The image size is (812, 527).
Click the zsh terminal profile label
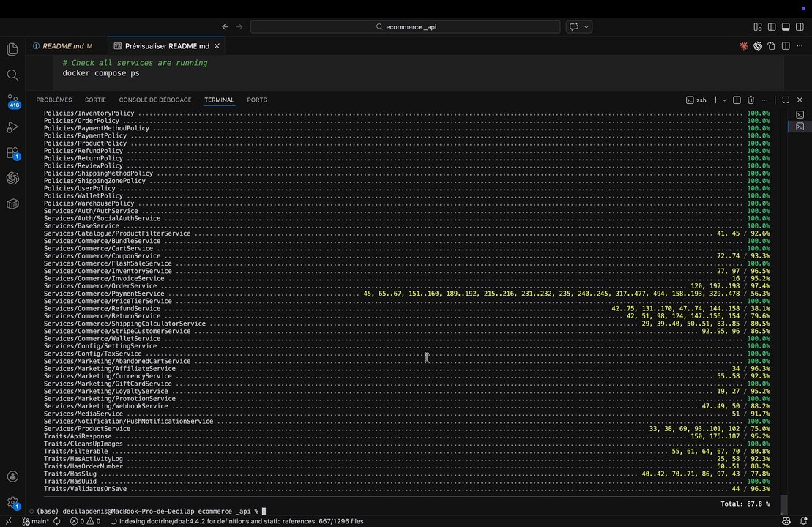pos(696,100)
